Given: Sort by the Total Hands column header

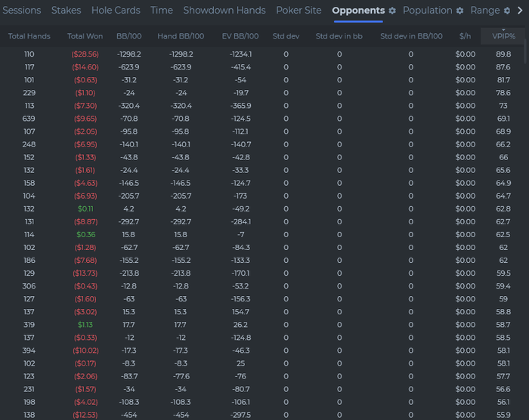Looking at the screenshot, I should [x=29, y=36].
